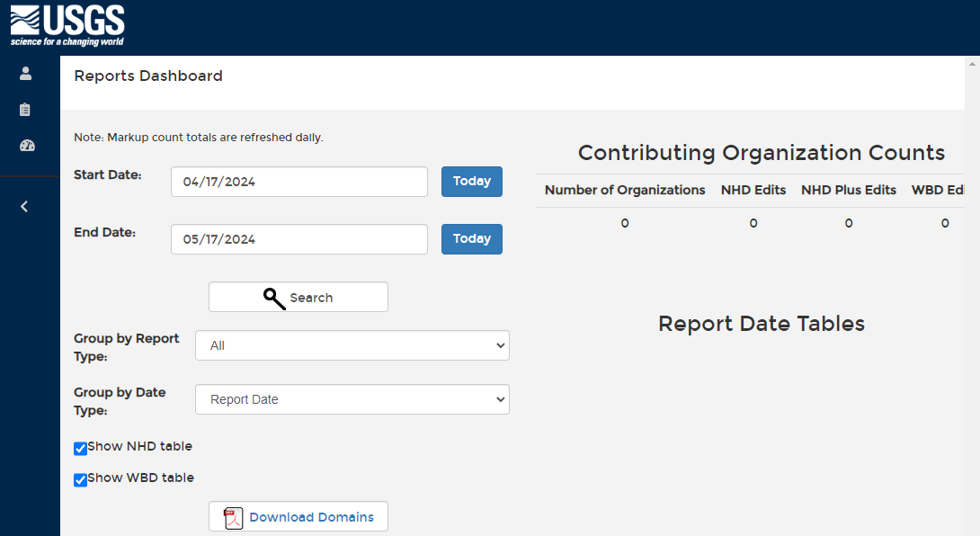Select the NHD Edits column header
Viewport: 980px width, 536px height.
(753, 191)
